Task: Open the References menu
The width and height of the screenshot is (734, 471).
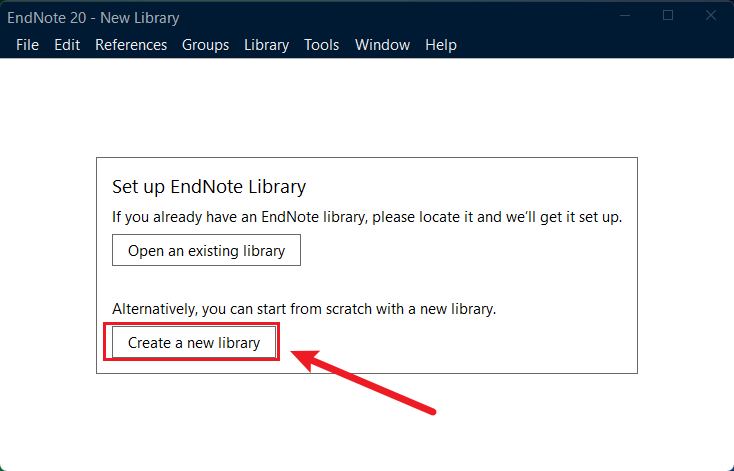Action: pos(131,45)
